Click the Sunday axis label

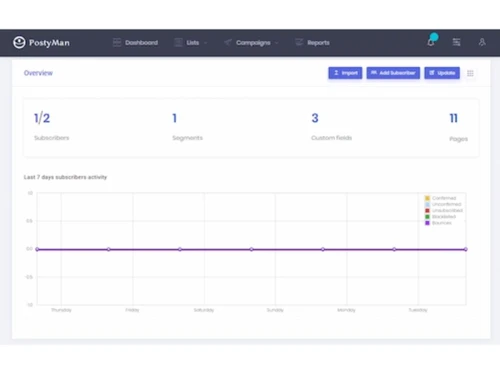275,310
